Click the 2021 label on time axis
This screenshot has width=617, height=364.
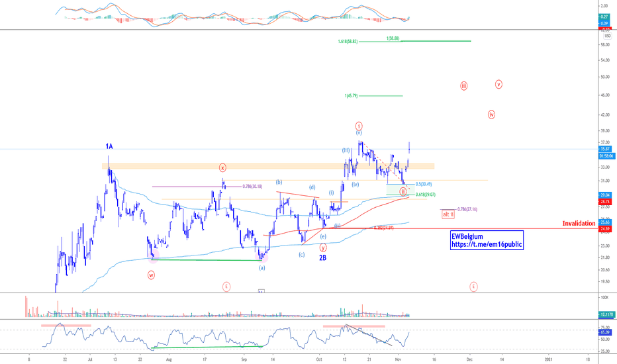[x=548, y=359]
